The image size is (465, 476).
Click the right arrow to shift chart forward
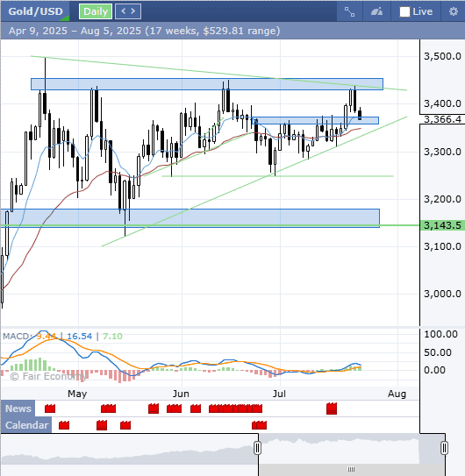(133, 11)
